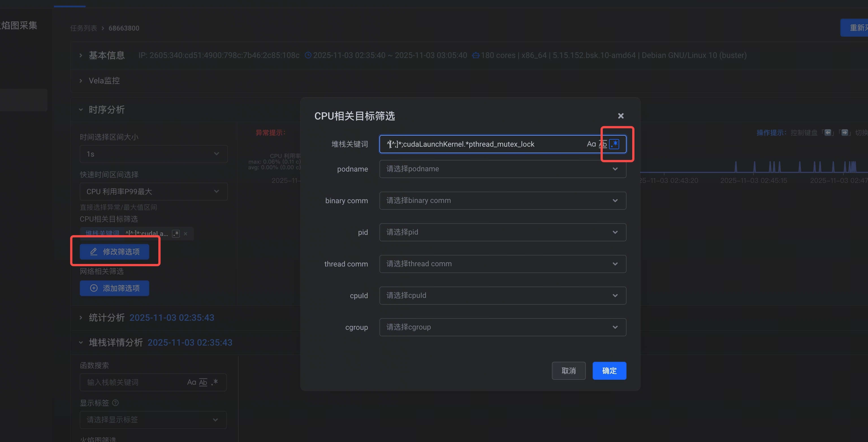Open the thread comm dropdown

point(502,264)
